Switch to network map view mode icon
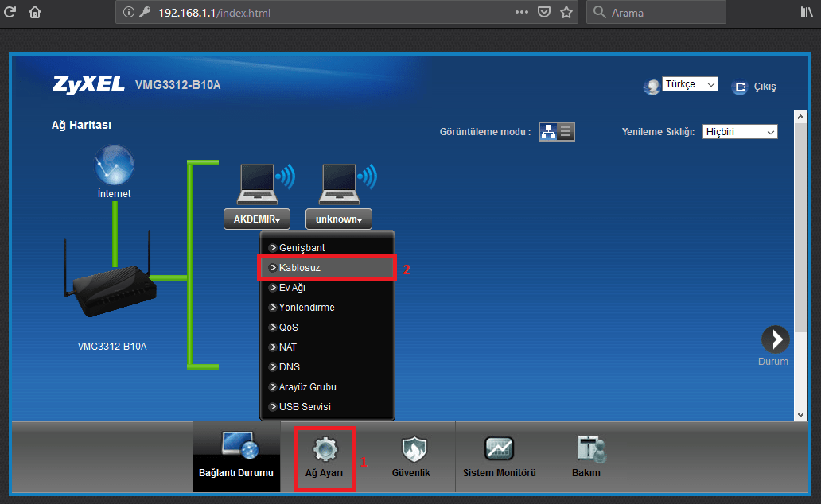821x504 pixels. click(548, 131)
